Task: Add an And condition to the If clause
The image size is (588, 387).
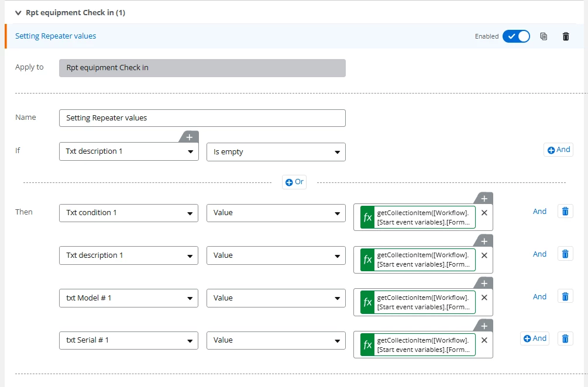Action: (x=558, y=150)
